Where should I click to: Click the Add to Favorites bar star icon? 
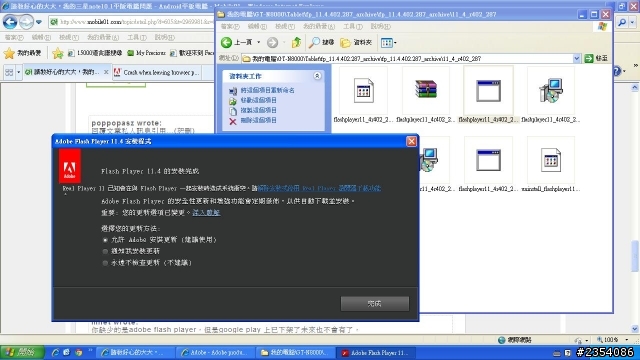(58, 53)
